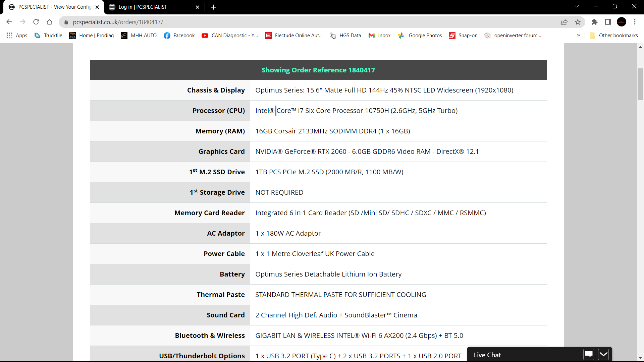Open the Apps bookmark shortcut

tap(17, 36)
